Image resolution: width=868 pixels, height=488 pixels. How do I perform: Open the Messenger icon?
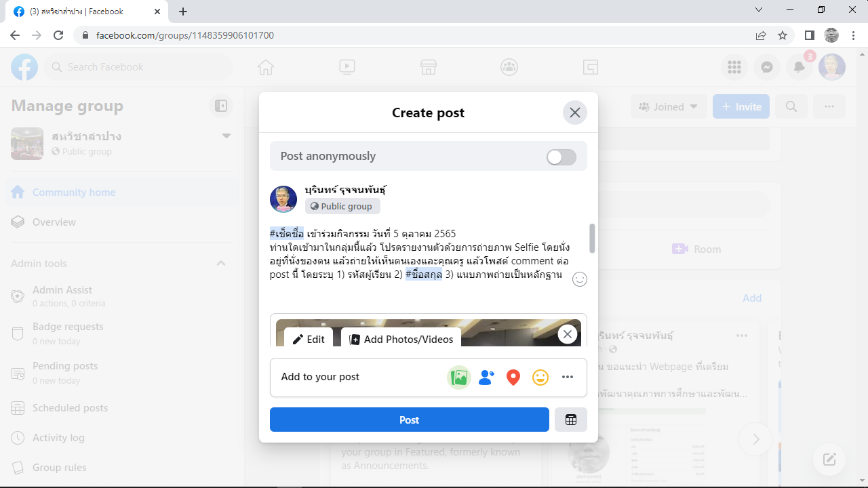pos(767,67)
